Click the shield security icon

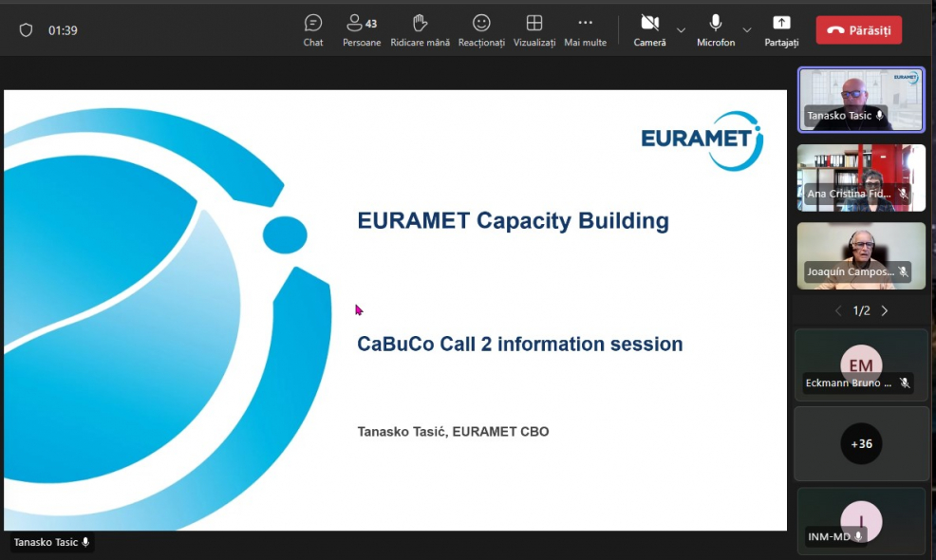26,29
